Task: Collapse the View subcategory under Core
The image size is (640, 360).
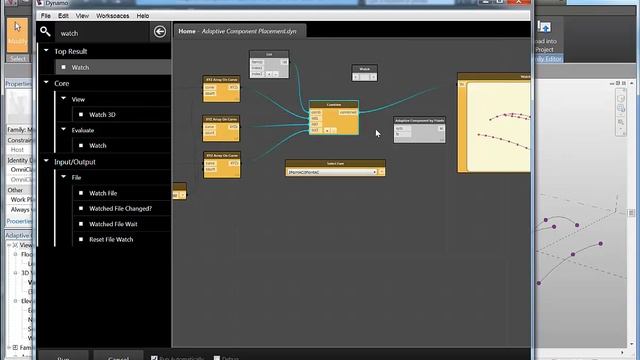Action: (x=64, y=98)
